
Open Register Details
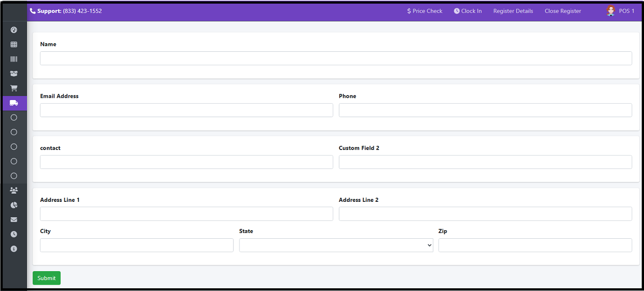pos(513,11)
